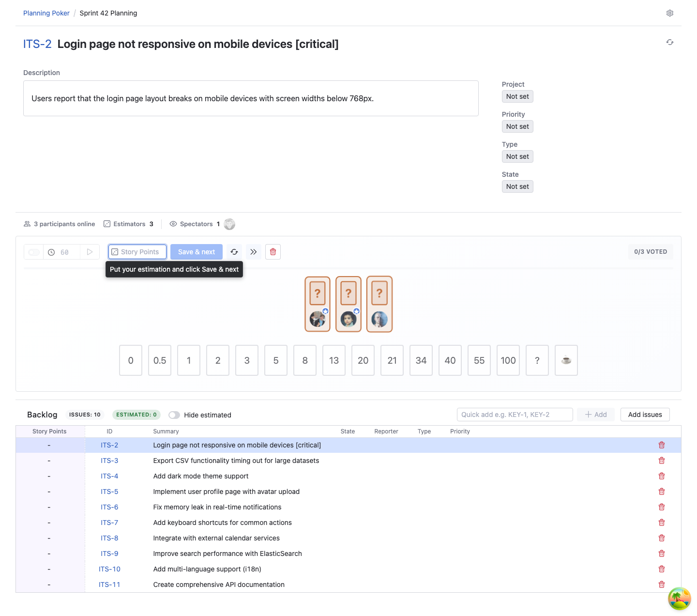Viewport: 697px width, 616px height.
Task: Click the spectator avatar
Action: [229, 224]
